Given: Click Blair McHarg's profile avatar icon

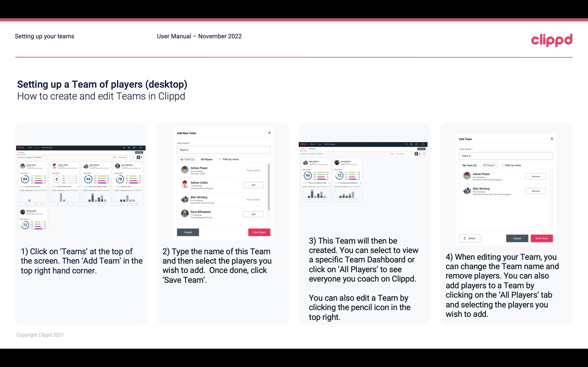Looking at the screenshot, I should (185, 199).
